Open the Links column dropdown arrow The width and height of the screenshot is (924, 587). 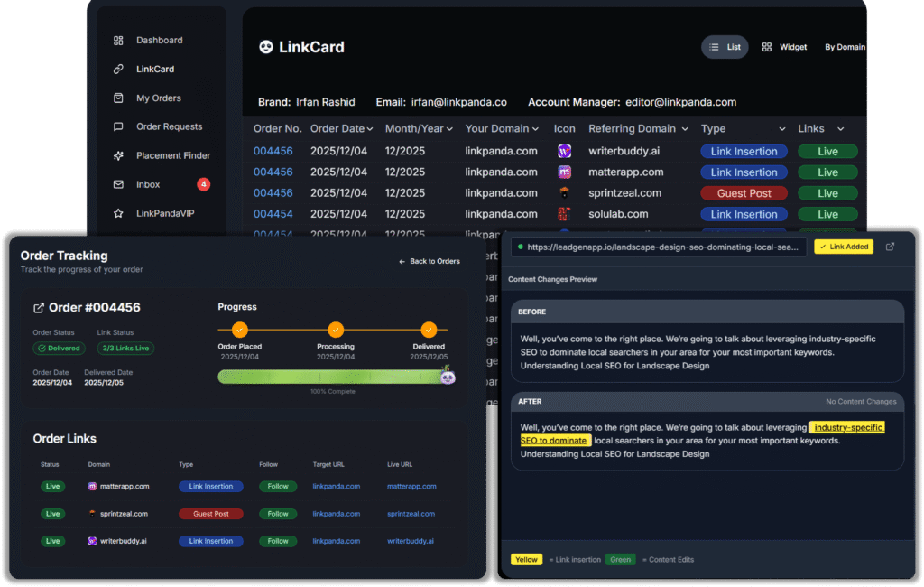(840, 128)
